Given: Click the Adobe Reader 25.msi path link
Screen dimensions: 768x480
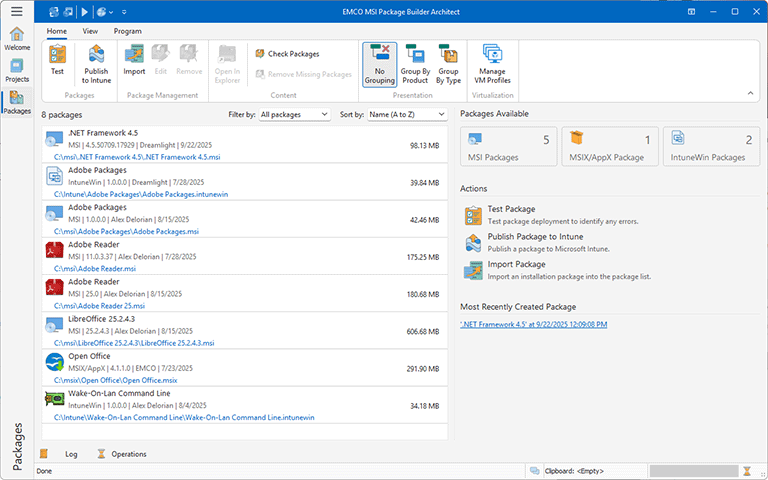Looking at the screenshot, I should (102, 306).
